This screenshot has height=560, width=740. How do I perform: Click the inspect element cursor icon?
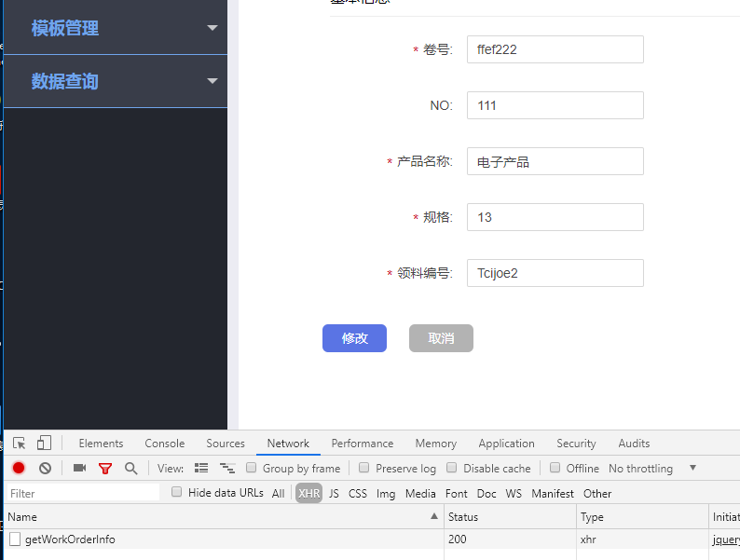tap(20, 443)
